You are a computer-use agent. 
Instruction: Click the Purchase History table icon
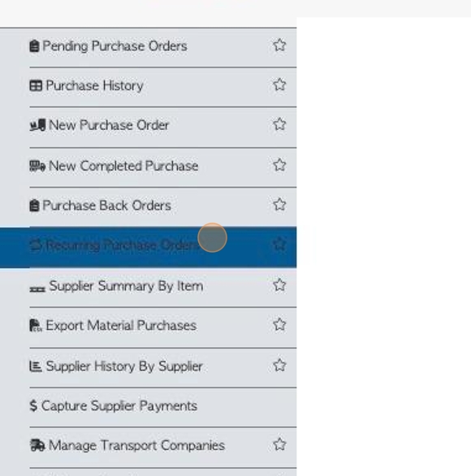(36, 85)
